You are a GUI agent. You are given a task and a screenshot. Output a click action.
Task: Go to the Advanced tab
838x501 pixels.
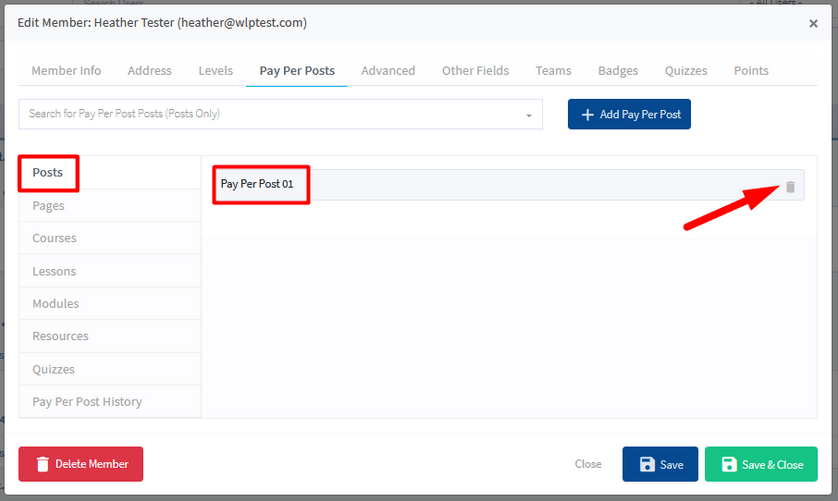click(x=388, y=71)
